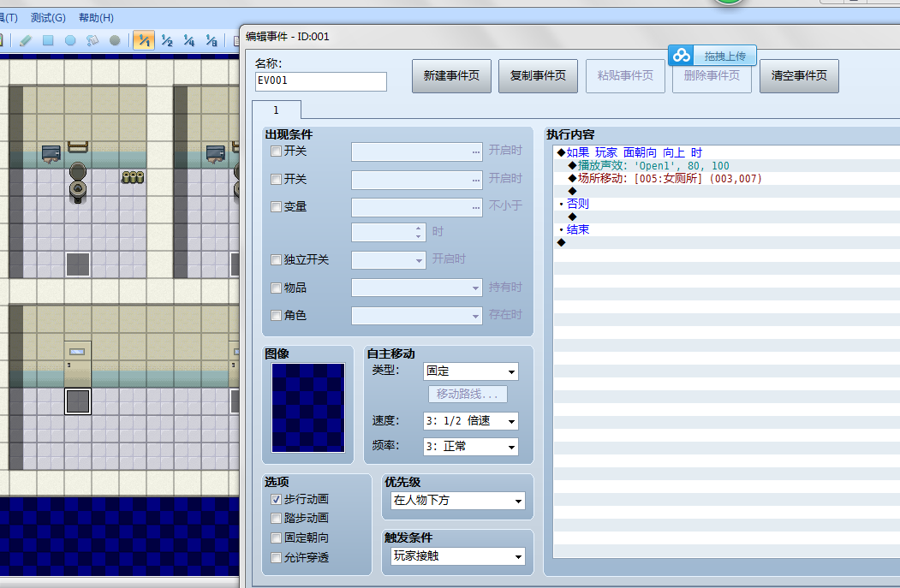Open second 开关 selector ellipsis field
This screenshot has width=900, height=588.
417,180
